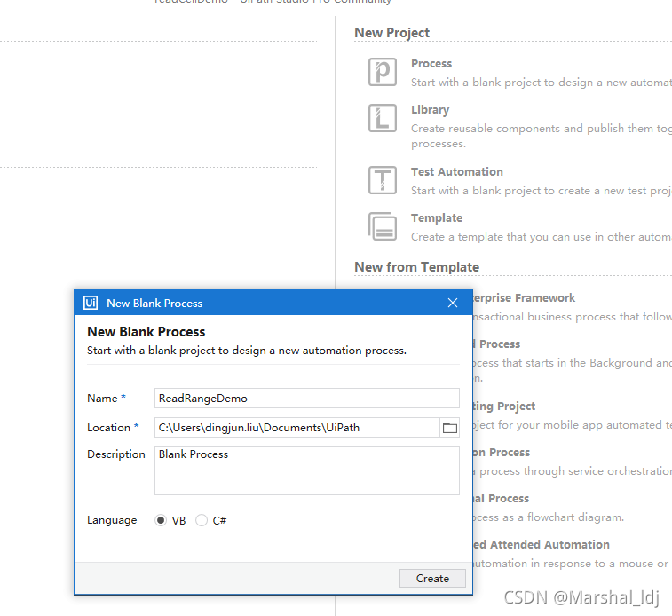Click the Create button
Image resolution: width=672 pixels, height=616 pixels.
(x=432, y=579)
